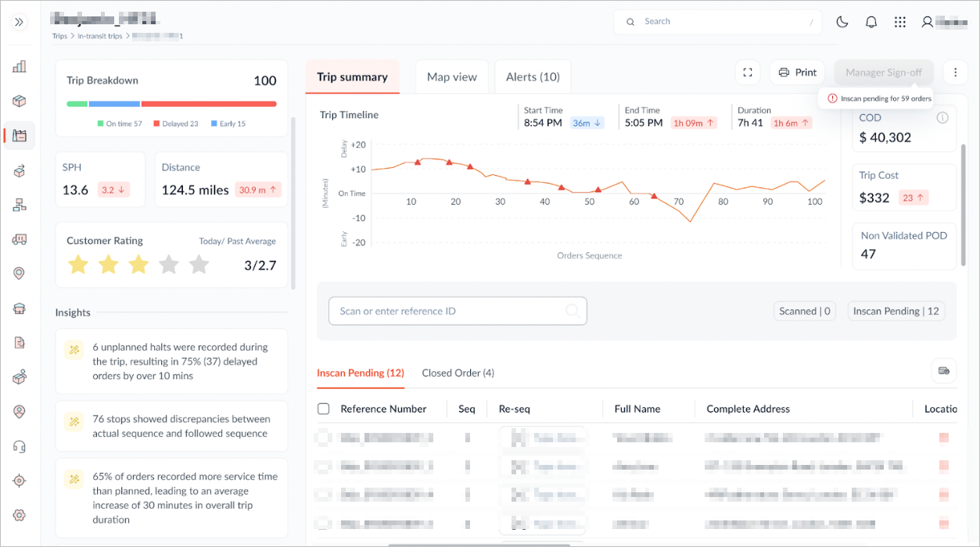Screen dimensions: 980x547
Task: Click first red alert marker near sequence 10
Action: tap(418, 163)
